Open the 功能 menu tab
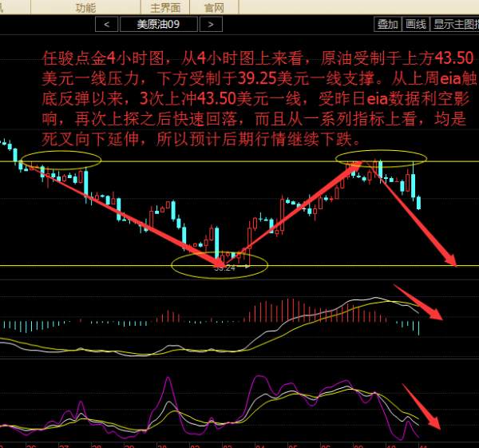The height and width of the screenshot is (448, 479). [85, 7]
